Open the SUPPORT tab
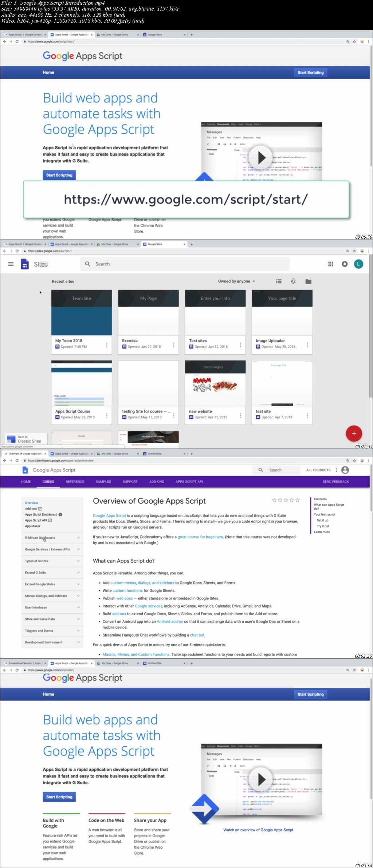373x868 pixels. 130,482
